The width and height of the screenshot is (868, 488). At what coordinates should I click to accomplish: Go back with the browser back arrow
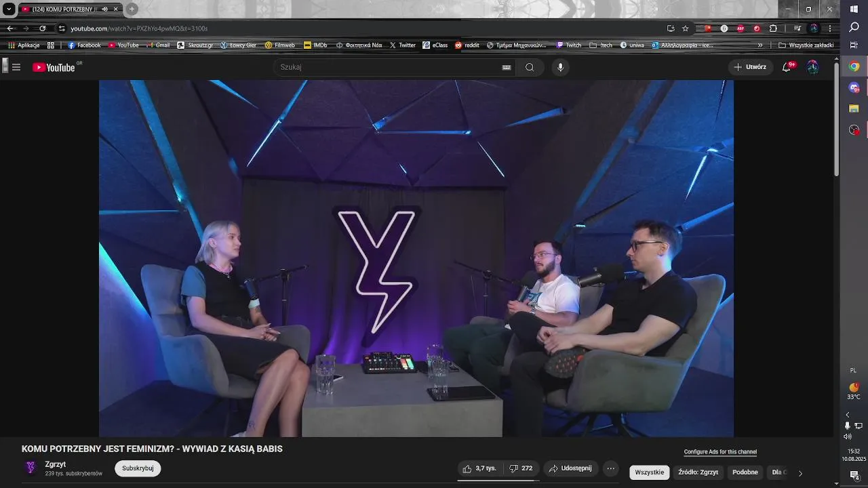coord(10,28)
